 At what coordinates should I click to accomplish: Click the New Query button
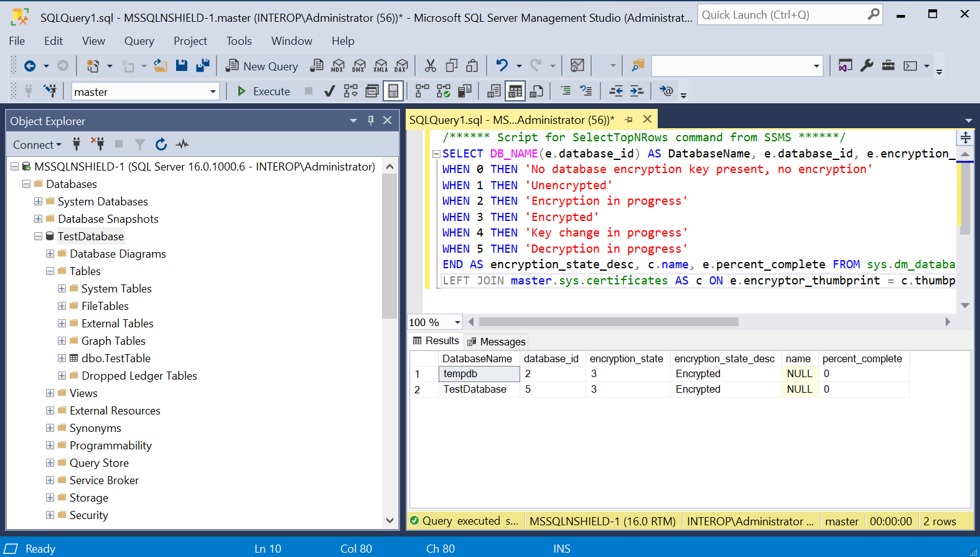coord(262,66)
